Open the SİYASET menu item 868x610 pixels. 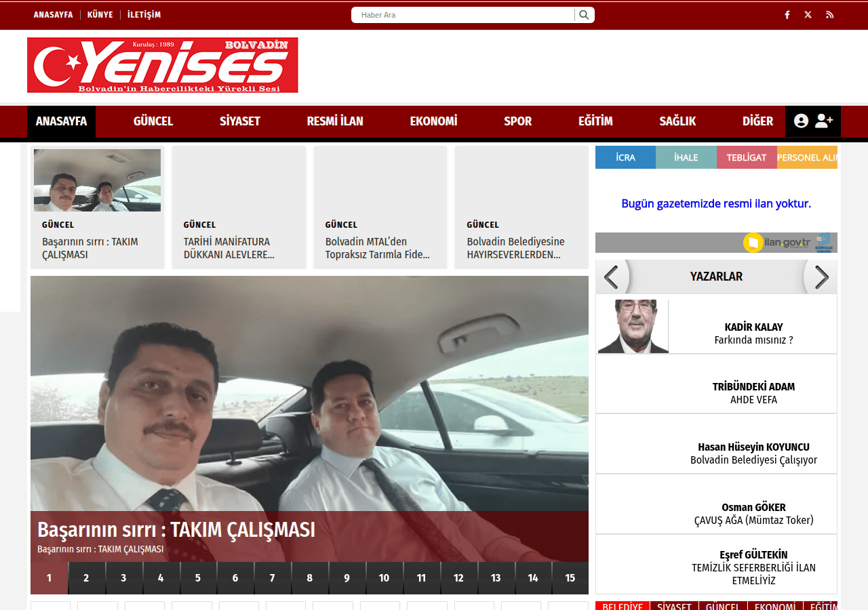click(x=240, y=121)
